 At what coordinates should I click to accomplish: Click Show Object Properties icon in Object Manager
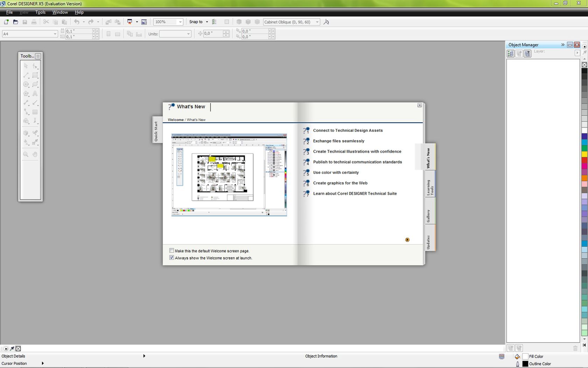coord(511,53)
